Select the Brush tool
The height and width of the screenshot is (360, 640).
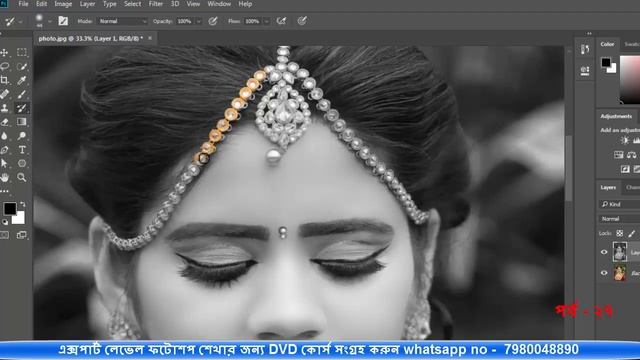click(x=22, y=94)
